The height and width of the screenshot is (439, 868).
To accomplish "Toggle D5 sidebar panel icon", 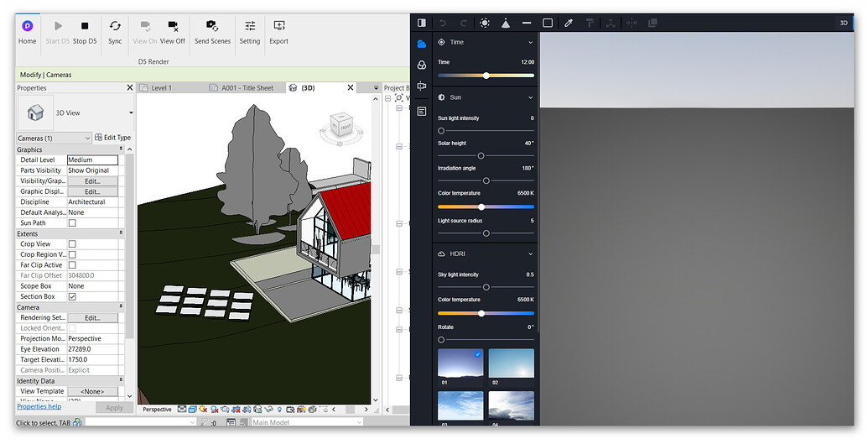I will click(422, 23).
